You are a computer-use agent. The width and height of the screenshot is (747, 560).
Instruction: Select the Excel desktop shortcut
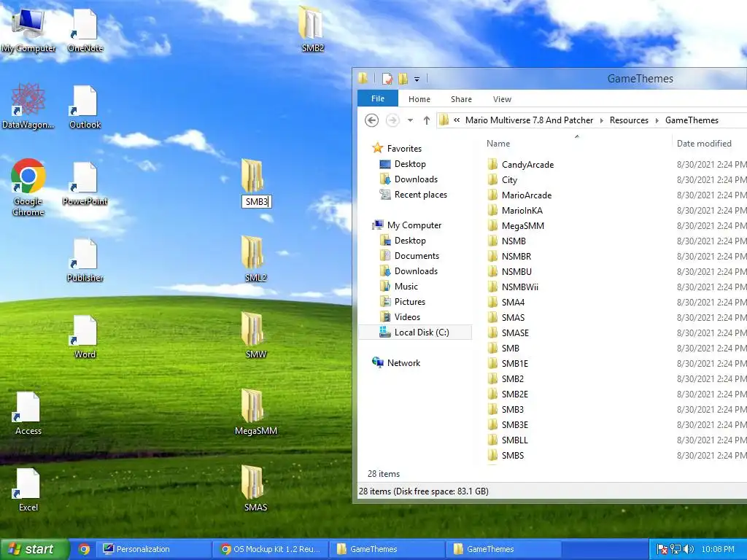coord(28,490)
